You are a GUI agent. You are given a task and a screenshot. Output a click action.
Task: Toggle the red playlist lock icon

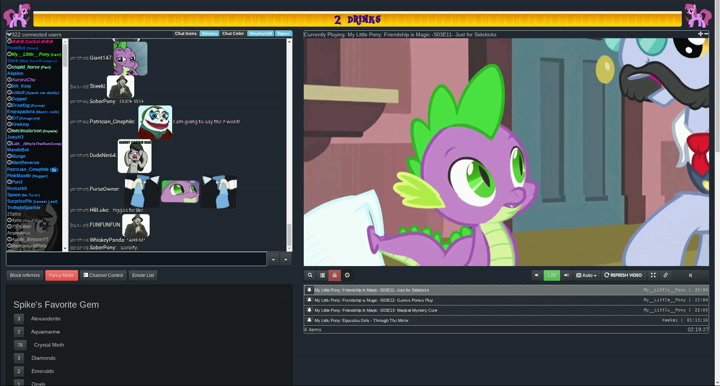(335, 275)
